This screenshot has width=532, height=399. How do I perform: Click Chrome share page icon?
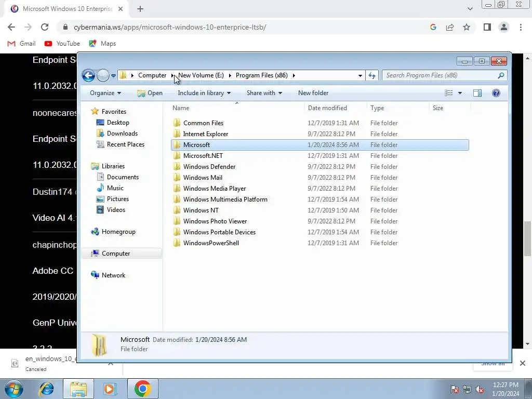coord(450,27)
